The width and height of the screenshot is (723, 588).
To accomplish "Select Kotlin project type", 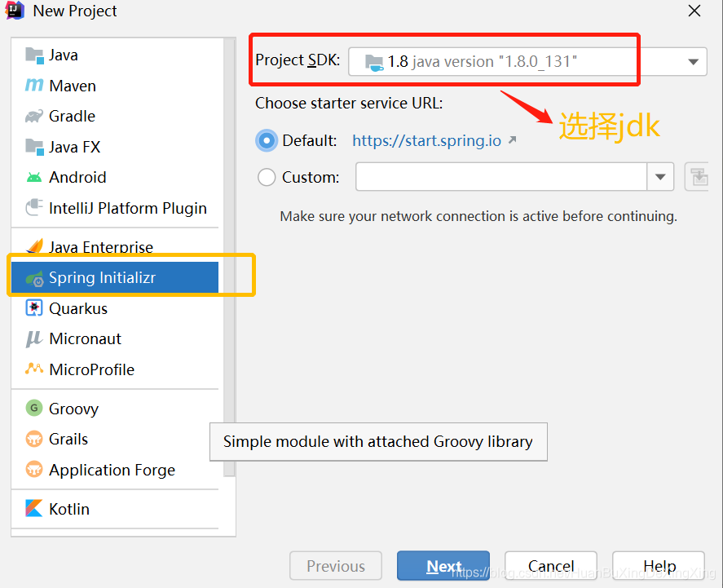I will 115,509.
